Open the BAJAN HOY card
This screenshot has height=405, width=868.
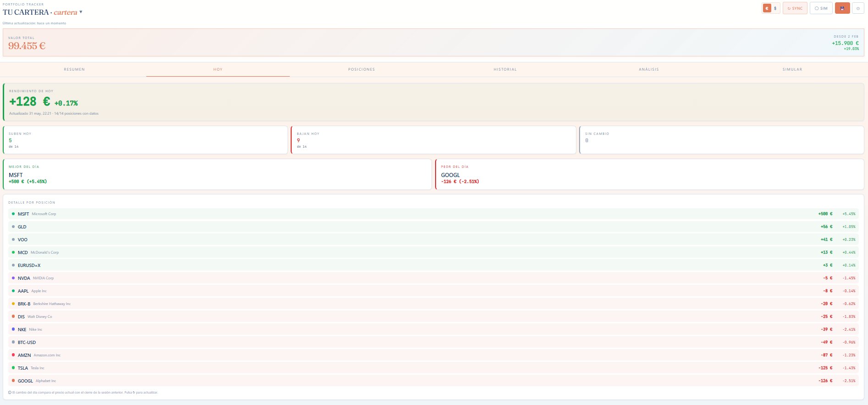coord(433,140)
